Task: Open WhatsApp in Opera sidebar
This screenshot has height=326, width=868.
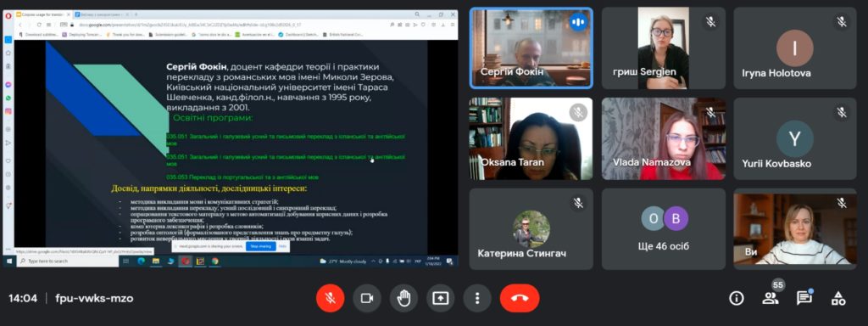Action: coord(8,98)
